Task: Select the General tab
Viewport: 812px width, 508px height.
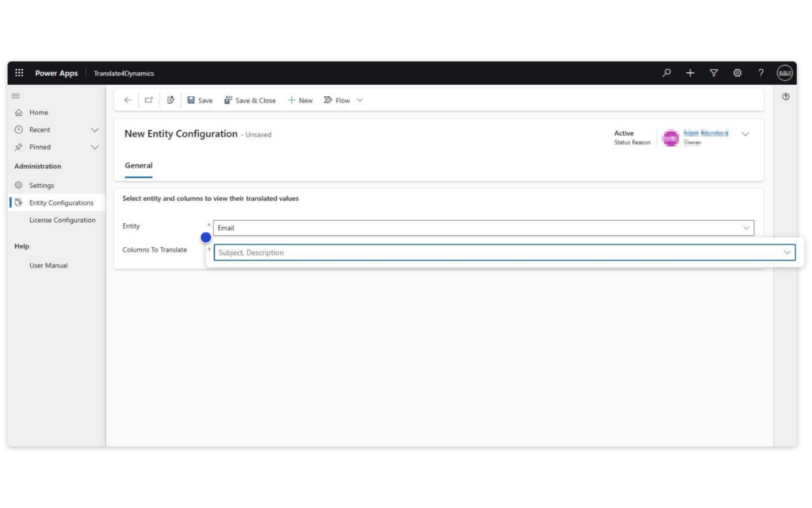Action: point(138,166)
